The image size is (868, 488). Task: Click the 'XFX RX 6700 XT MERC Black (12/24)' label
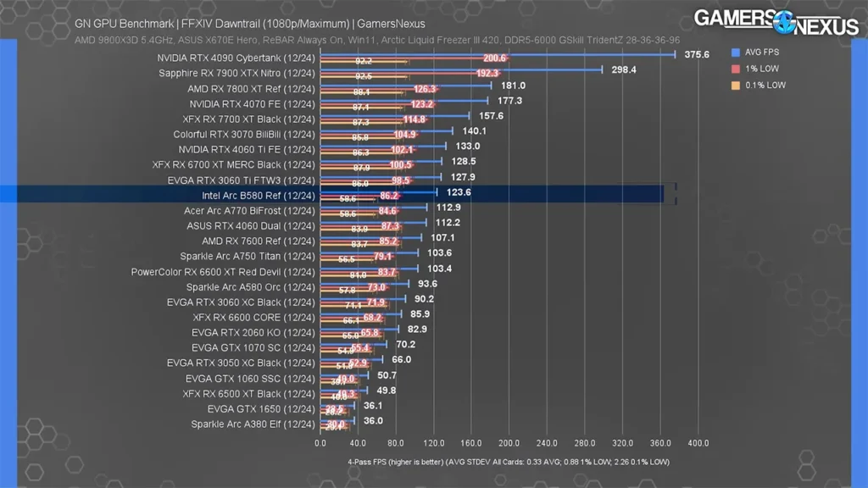pyautogui.click(x=234, y=165)
